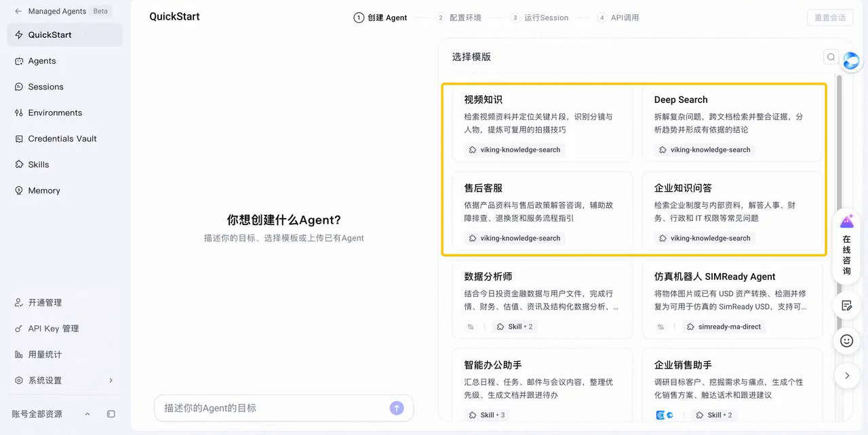Viewport: 868px width, 435px height.
Task: Select step 2 配置环境
Action: coord(459,18)
